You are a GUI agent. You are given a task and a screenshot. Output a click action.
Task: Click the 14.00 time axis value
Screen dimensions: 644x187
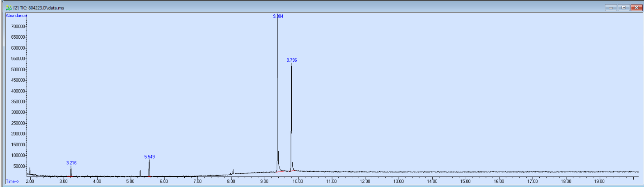432,181
